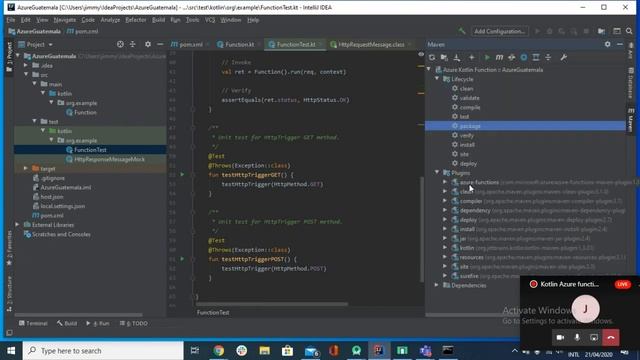Open Build tool window at bottom

point(67,323)
